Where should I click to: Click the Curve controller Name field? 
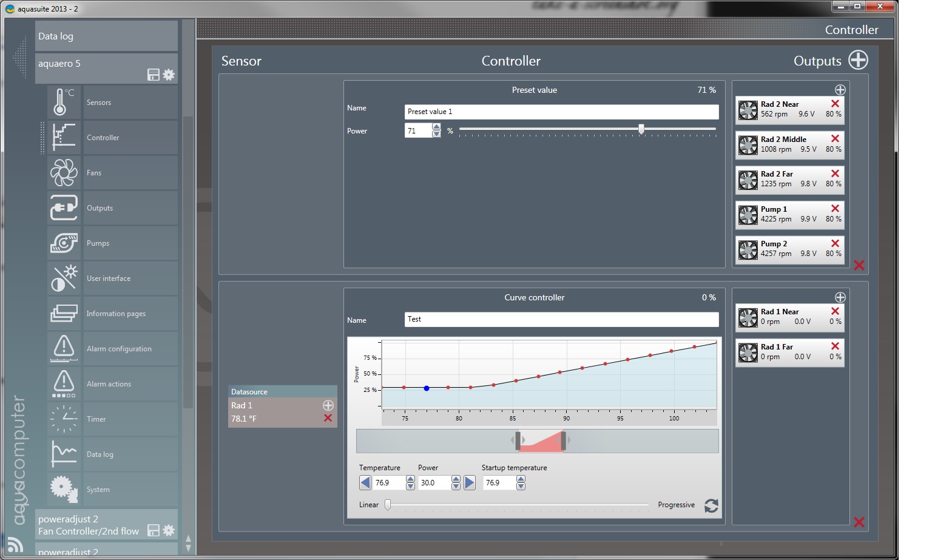click(561, 319)
